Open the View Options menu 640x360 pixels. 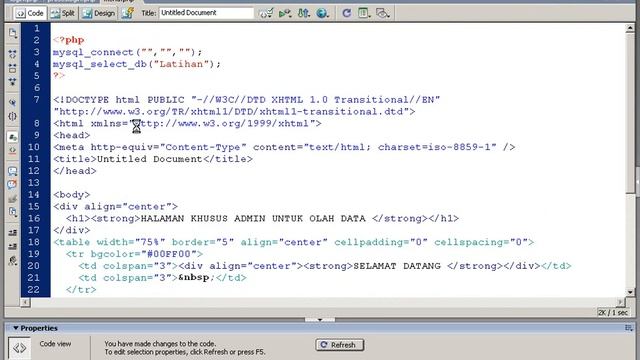point(363,13)
